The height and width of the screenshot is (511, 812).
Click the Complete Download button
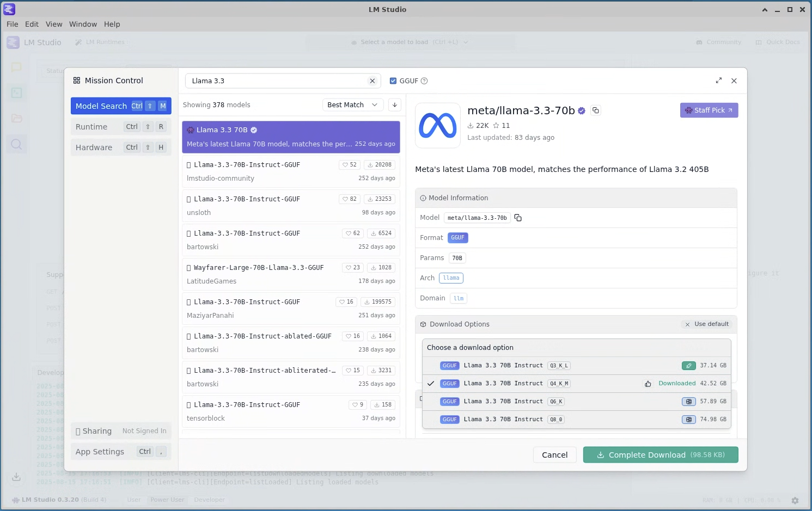tap(660, 454)
